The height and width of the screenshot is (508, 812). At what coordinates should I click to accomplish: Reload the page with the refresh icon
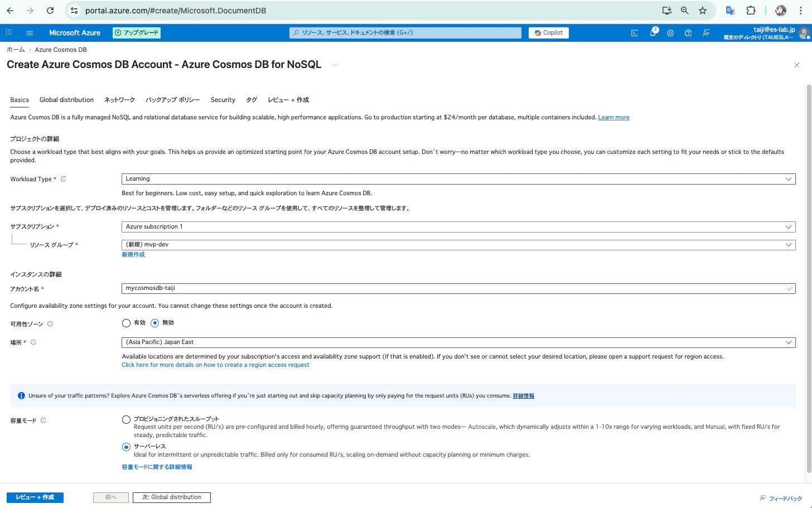tap(50, 11)
